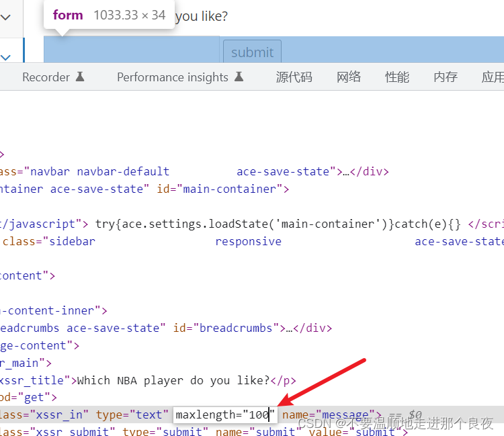Click the Recorder flask icon

(x=80, y=77)
